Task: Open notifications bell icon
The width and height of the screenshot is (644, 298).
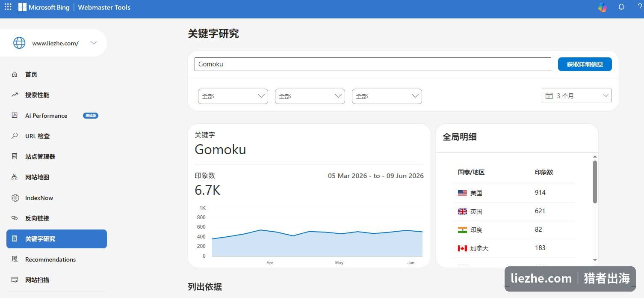Action: [621, 7]
